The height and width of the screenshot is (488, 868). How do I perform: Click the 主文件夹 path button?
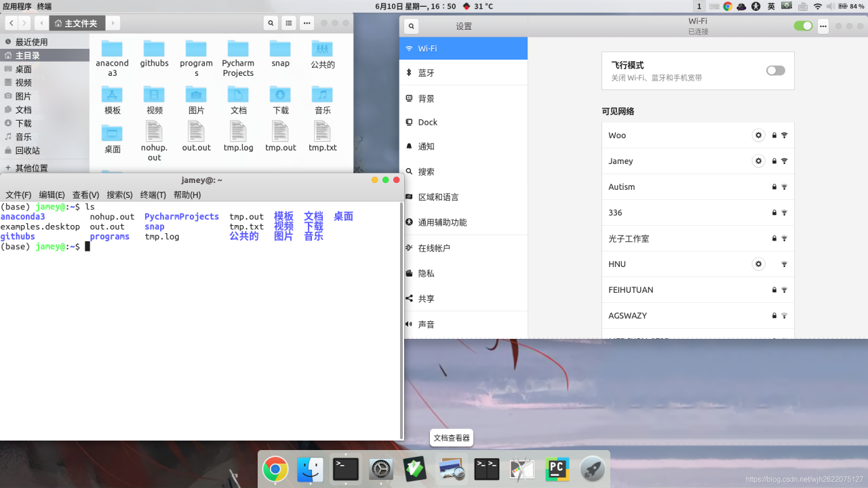[x=77, y=23]
